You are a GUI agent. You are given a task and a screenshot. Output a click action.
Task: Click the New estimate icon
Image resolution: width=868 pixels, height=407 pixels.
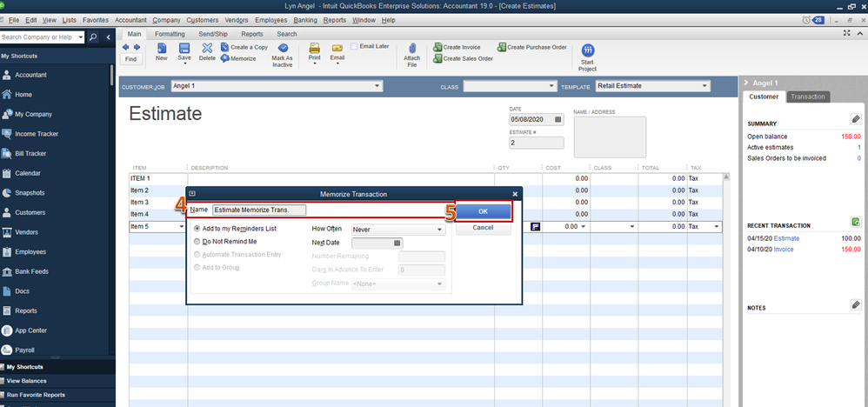click(162, 48)
